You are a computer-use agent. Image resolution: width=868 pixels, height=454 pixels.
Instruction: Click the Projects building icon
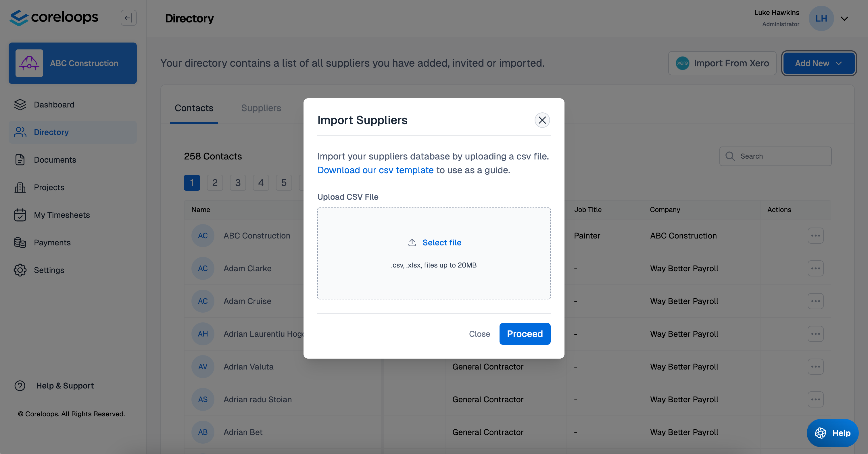(x=20, y=188)
